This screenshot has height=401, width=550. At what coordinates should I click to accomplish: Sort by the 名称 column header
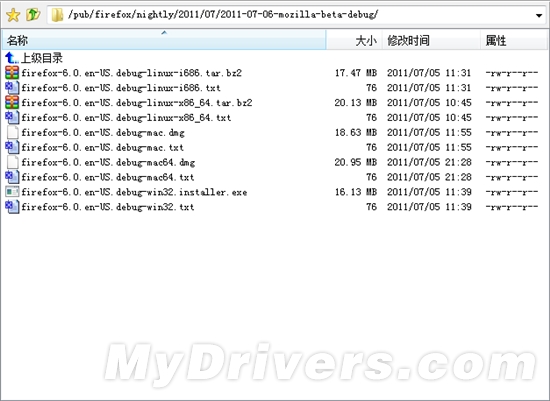pos(164,40)
